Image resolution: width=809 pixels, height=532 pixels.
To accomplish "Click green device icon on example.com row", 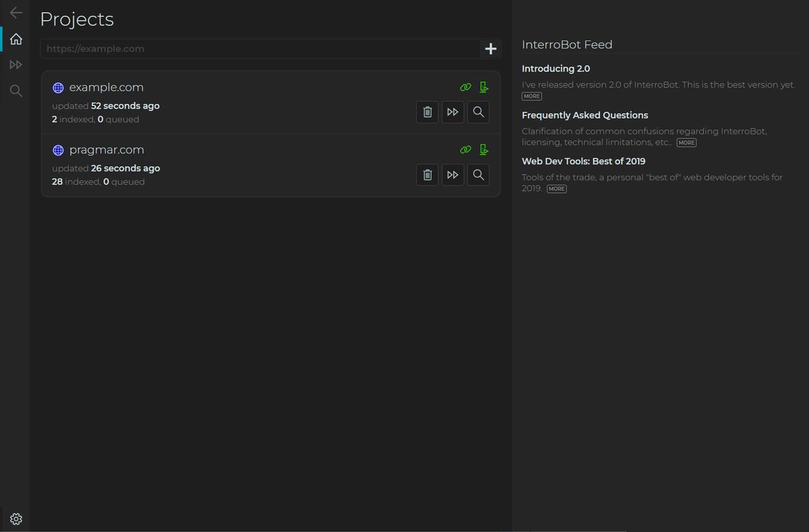I will click(483, 87).
